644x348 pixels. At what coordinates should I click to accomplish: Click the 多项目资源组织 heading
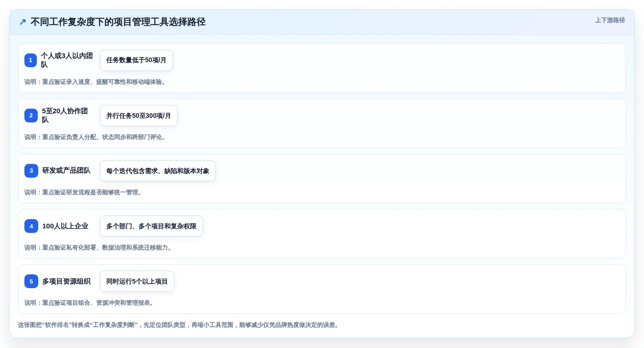tap(66, 281)
